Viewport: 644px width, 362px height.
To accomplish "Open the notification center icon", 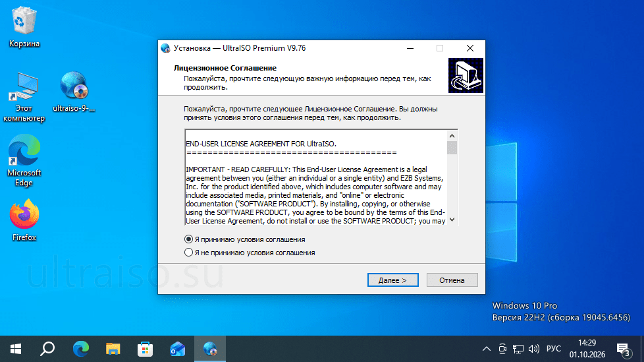I will (624, 349).
